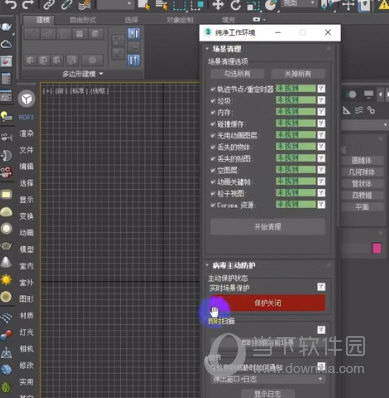Click the Bind to Space Warp icon

click(x=85, y=4)
